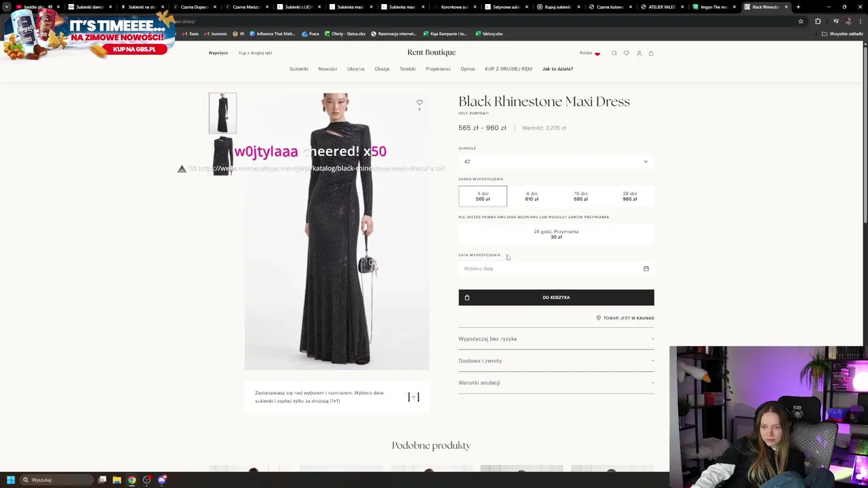Click the Wypożycz link at top

(x=218, y=53)
